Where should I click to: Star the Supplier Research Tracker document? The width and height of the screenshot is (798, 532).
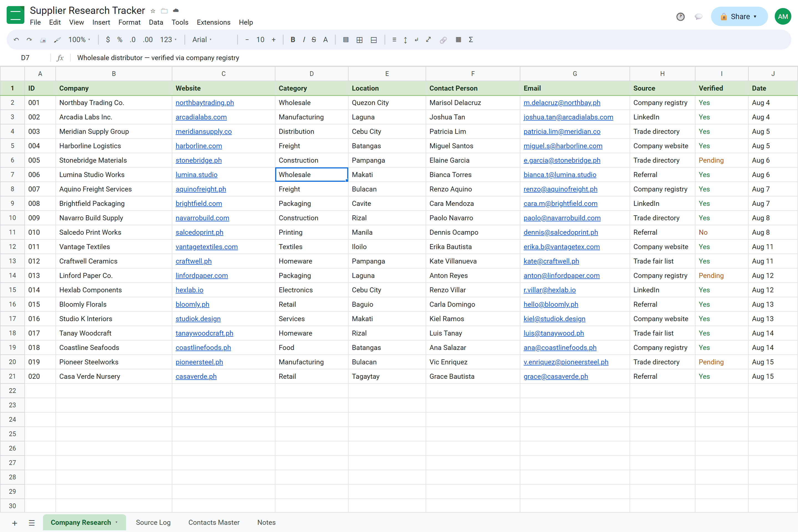point(153,11)
